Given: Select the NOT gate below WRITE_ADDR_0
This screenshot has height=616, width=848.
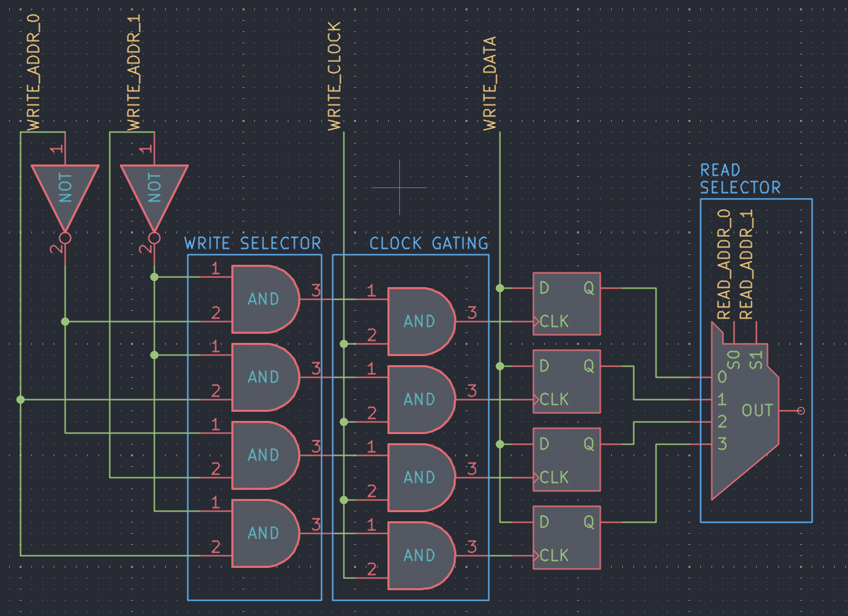Looking at the screenshot, I should point(65,199).
